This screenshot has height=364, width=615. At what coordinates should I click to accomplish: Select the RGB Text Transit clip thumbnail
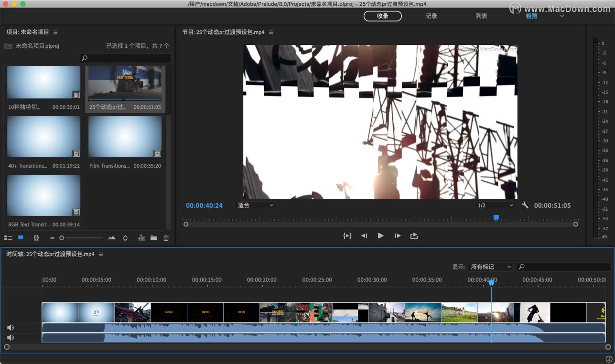point(43,195)
